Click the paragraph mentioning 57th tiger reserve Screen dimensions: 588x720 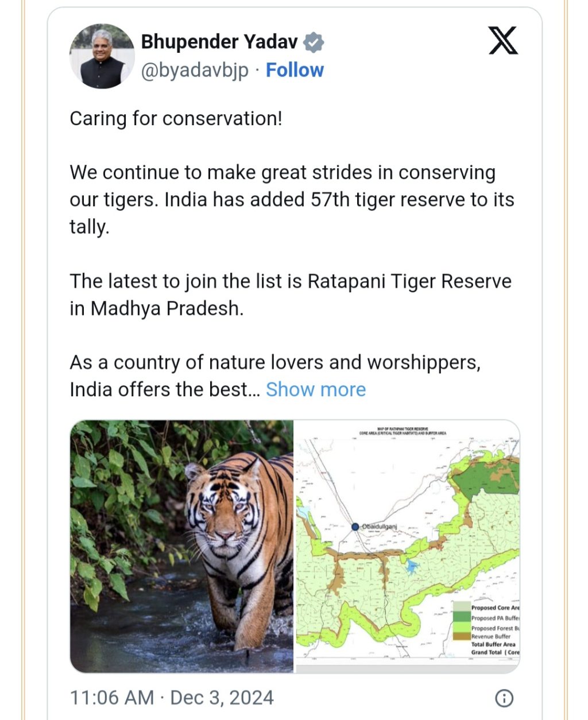292,200
